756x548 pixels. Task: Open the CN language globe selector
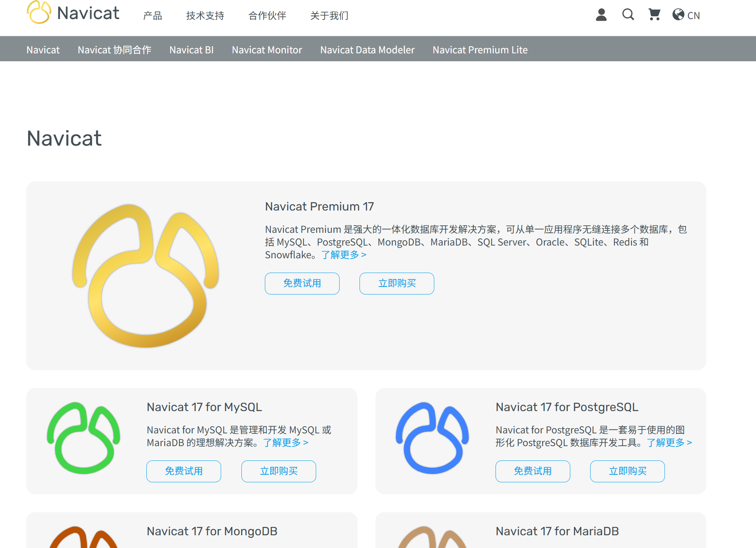coord(686,15)
